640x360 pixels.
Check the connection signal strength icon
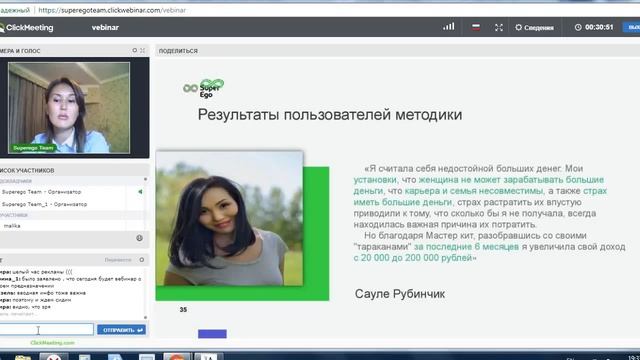(x=449, y=27)
